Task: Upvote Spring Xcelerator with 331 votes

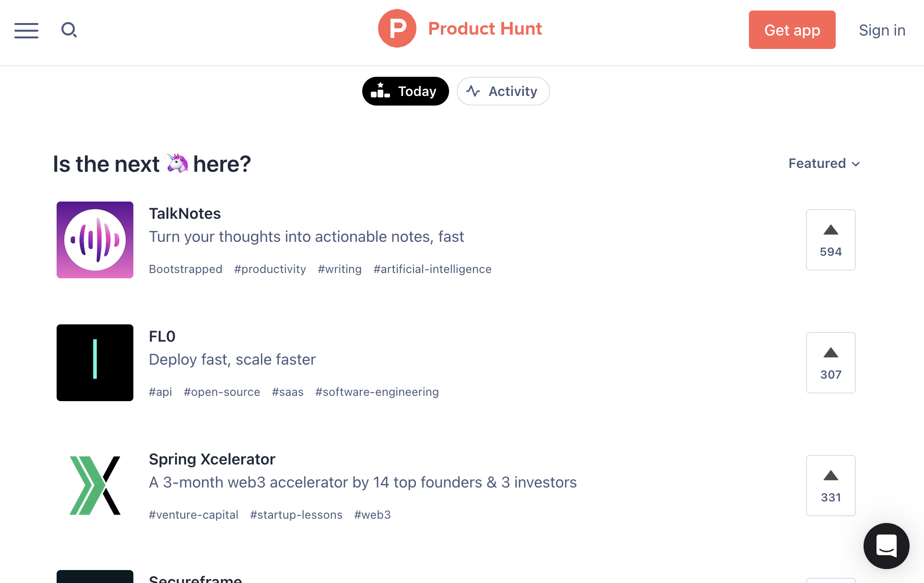Action: pos(830,486)
